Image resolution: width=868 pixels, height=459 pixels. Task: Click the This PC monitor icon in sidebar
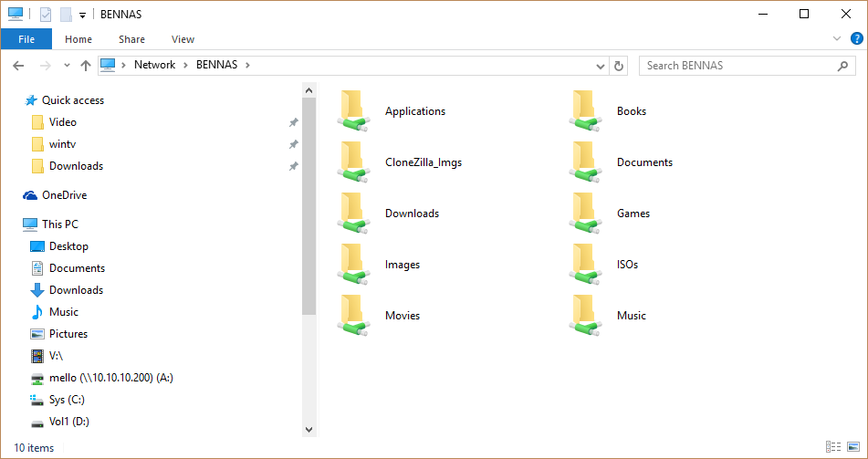click(x=30, y=224)
